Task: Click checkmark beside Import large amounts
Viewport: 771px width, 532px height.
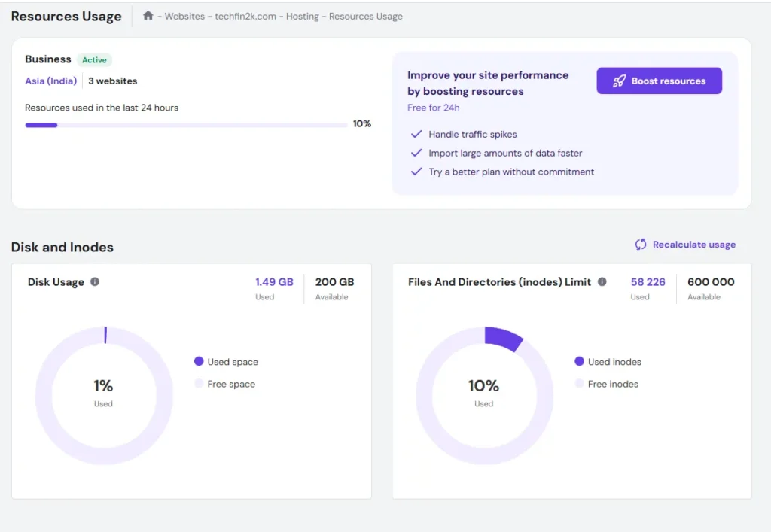Action: pos(416,153)
